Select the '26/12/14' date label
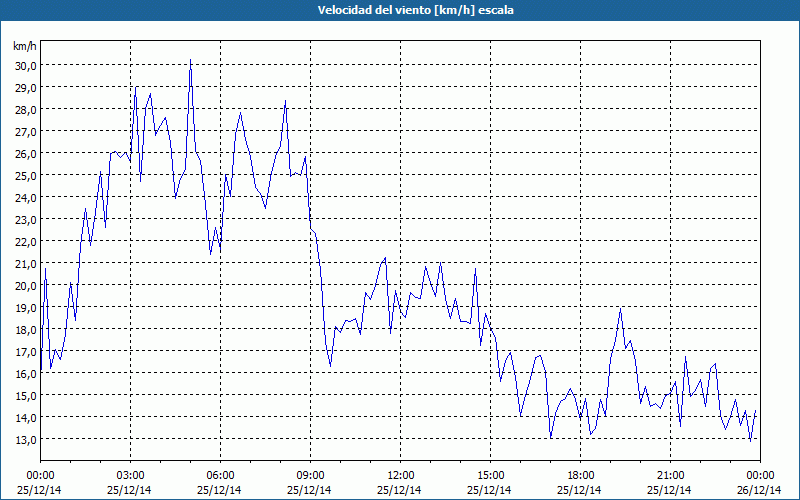800x500 pixels. point(759,490)
